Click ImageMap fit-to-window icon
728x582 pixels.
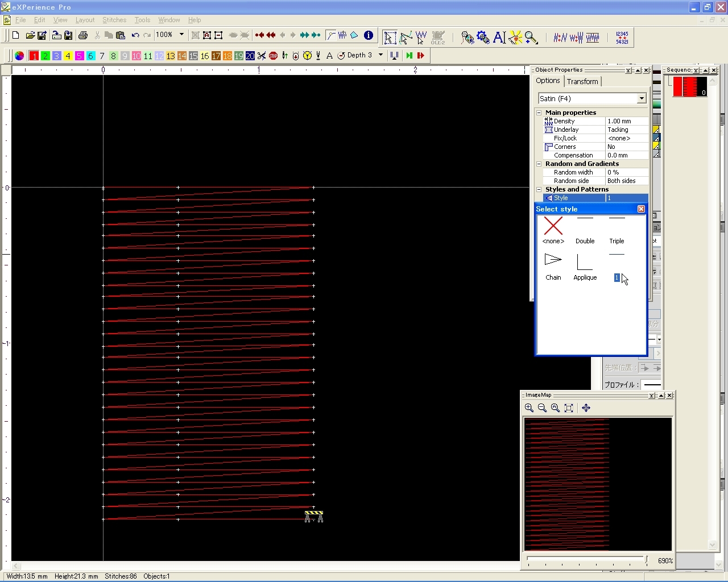tap(569, 408)
